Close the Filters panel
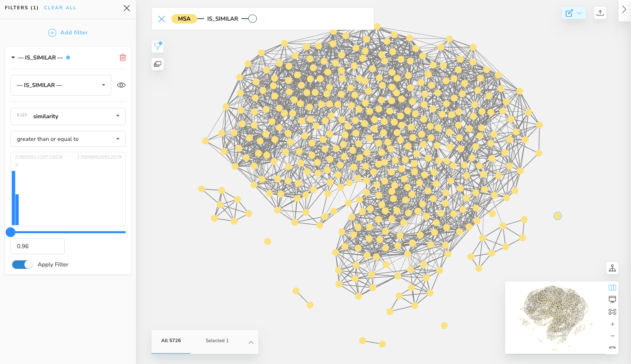 (x=127, y=8)
